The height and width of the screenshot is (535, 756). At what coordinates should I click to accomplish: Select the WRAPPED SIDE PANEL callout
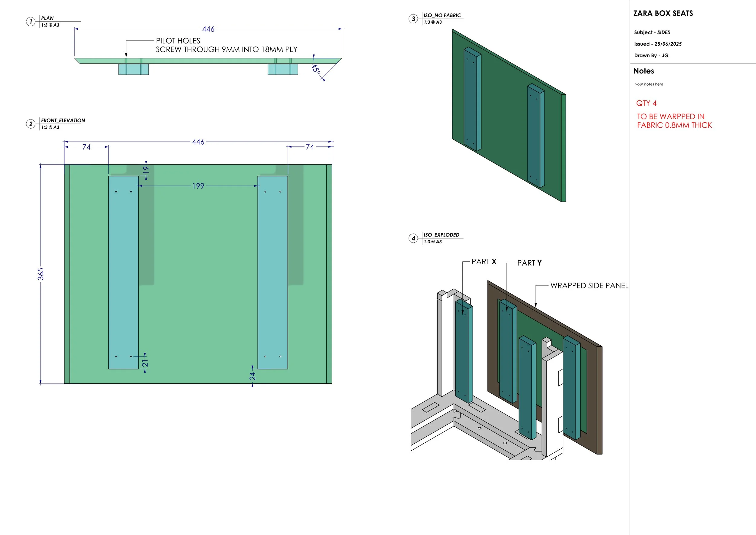pyautogui.click(x=589, y=286)
